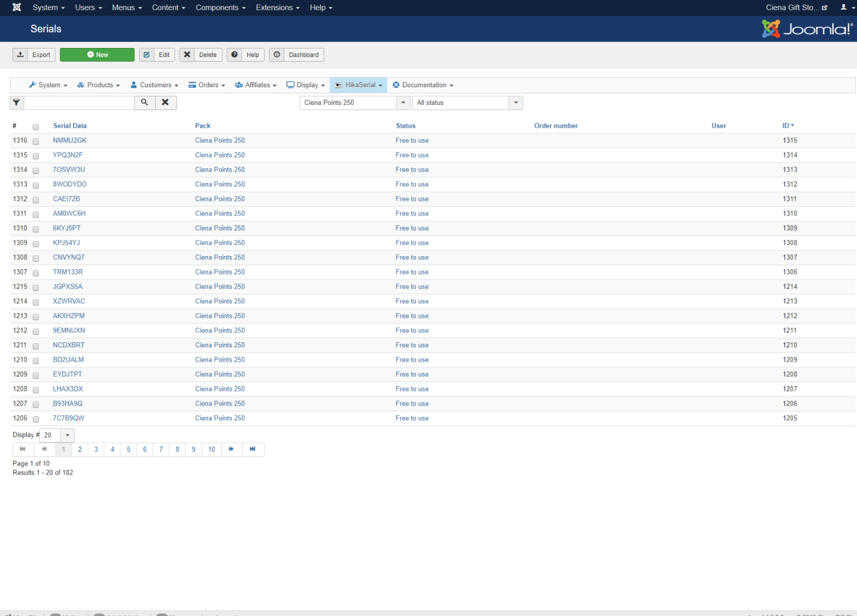
Task: Go to the previous page arrow
Action: [44, 449]
